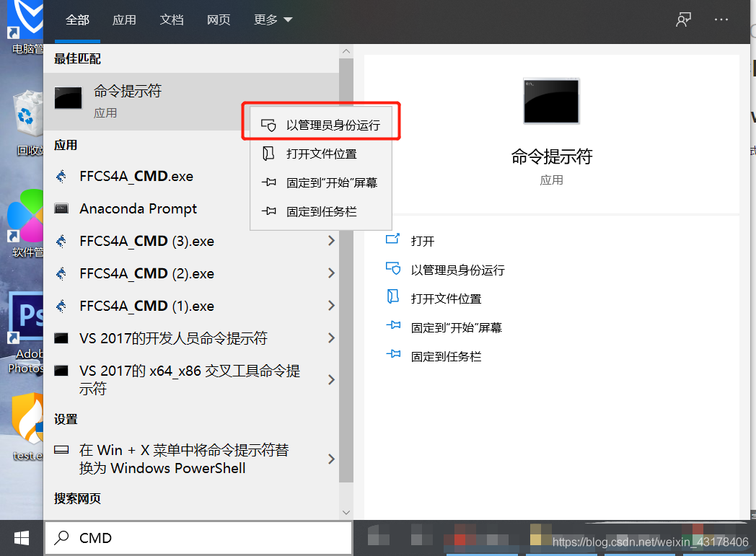Click the pin-to-Start icon in right pane
Viewport: 756px width, 556px height.
pos(393,325)
